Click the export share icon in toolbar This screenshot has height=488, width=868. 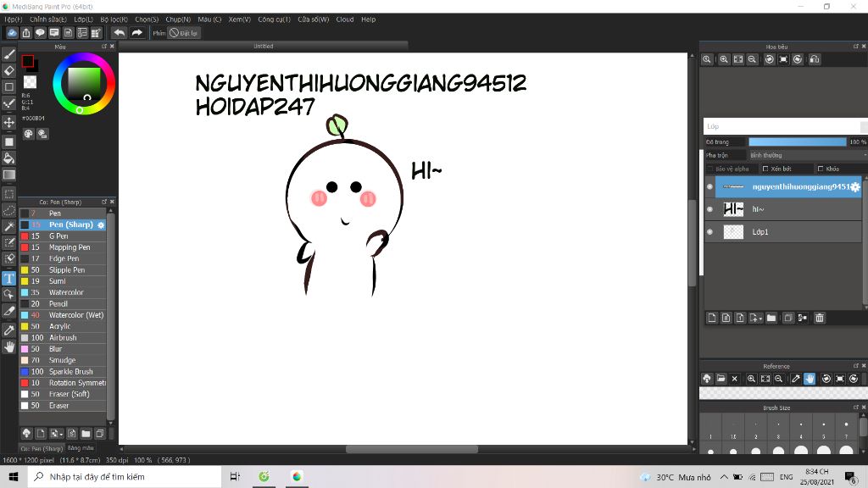tap(26, 33)
